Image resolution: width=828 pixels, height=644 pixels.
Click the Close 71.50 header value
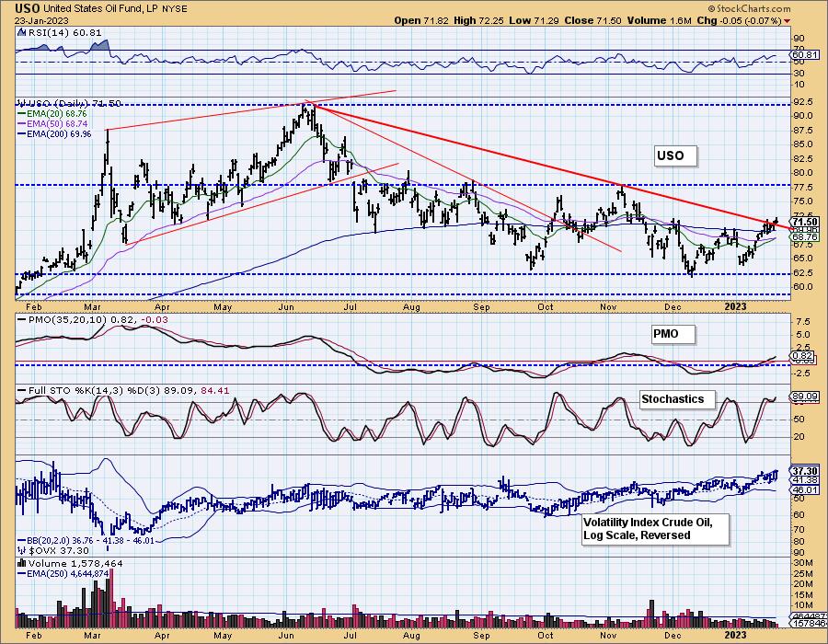(593, 20)
